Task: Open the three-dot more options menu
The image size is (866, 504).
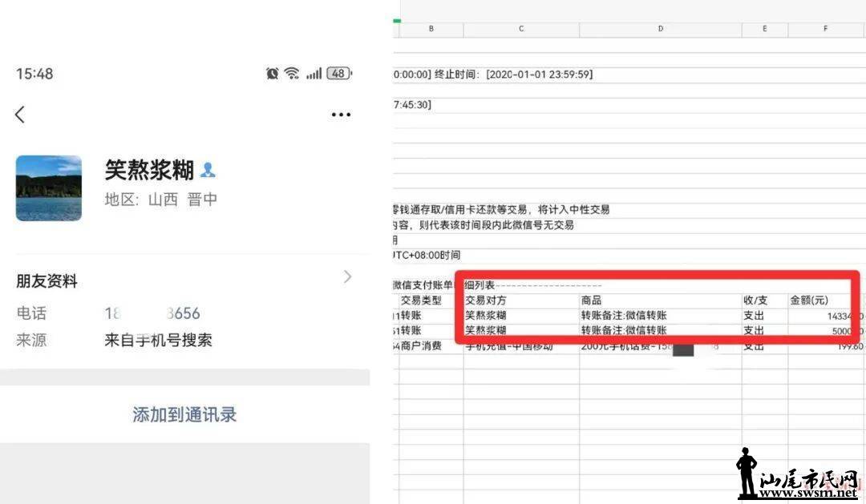Action: (x=341, y=115)
